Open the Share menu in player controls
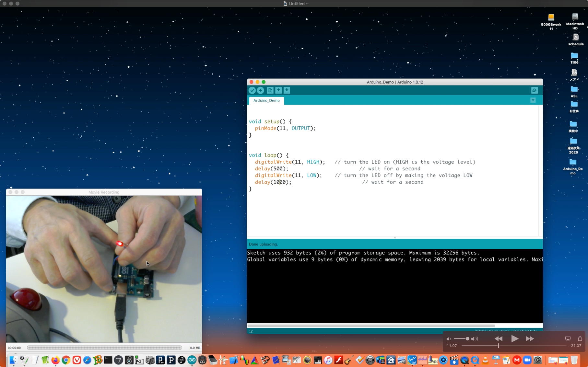Screen dimensions: 588x367 580,338
